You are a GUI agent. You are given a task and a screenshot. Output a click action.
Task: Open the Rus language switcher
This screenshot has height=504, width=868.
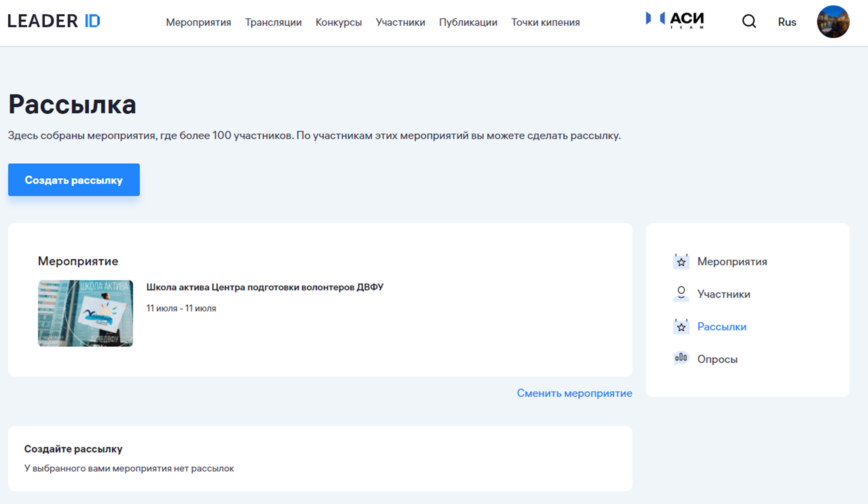(787, 22)
